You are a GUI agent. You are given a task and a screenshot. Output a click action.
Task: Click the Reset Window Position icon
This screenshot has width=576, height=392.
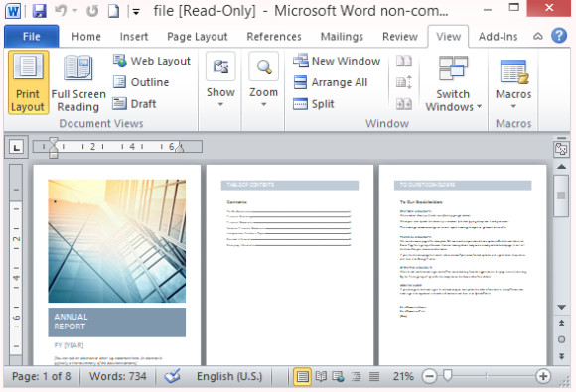(404, 104)
